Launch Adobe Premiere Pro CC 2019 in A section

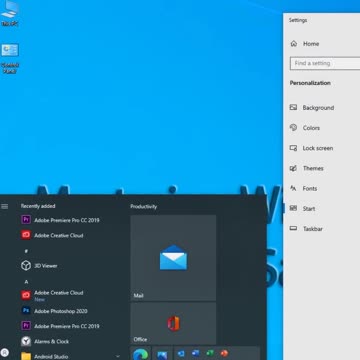60,326
